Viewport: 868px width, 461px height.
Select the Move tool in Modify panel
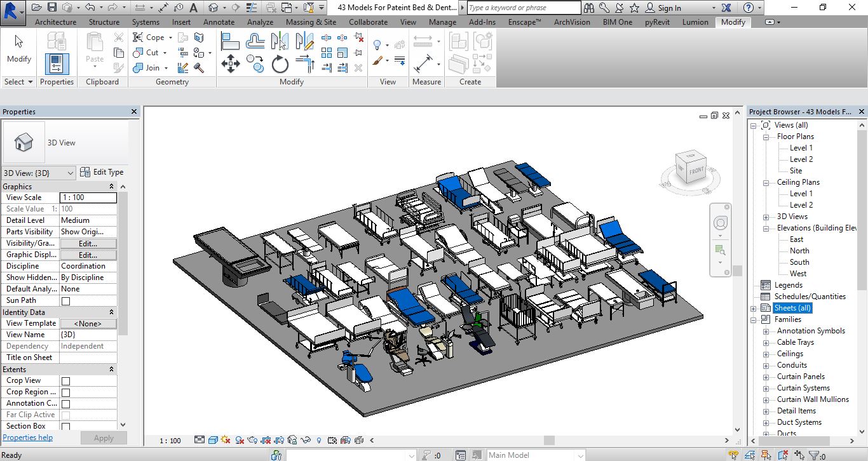pyautogui.click(x=230, y=63)
